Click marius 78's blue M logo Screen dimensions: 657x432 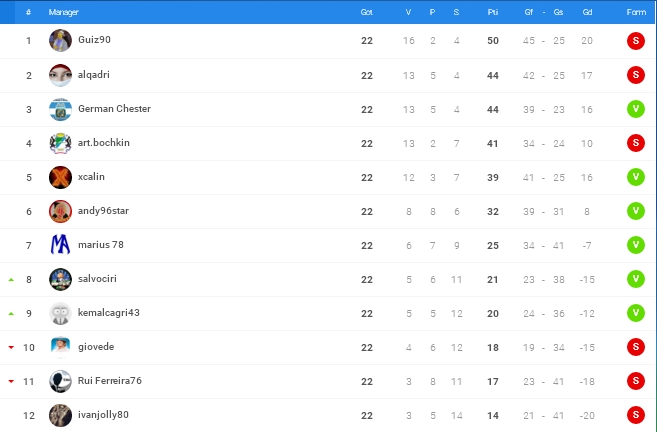[60, 245]
